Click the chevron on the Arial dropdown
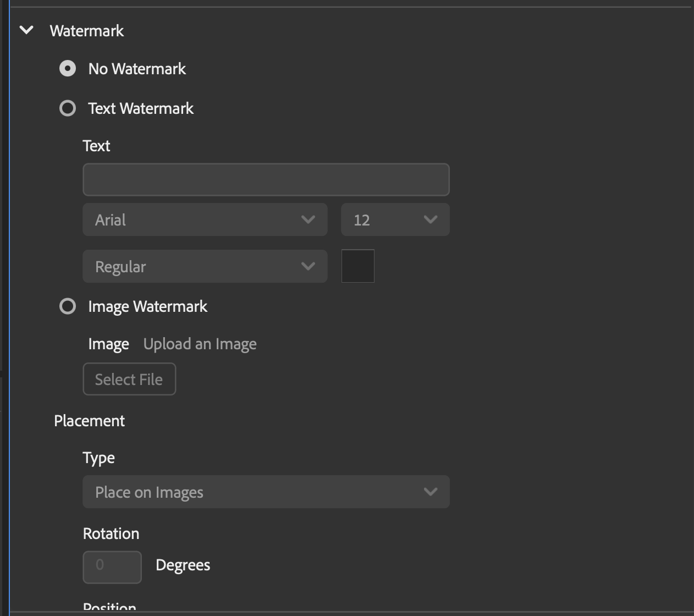 pyautogui.click(x=307, y=219)
